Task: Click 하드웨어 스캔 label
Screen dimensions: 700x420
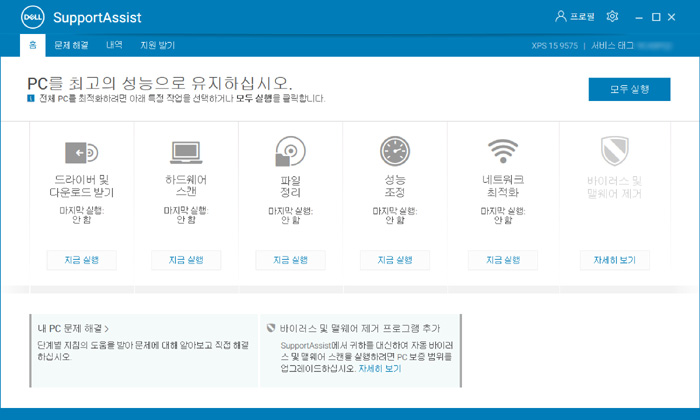Action: [x=186, y=186]
